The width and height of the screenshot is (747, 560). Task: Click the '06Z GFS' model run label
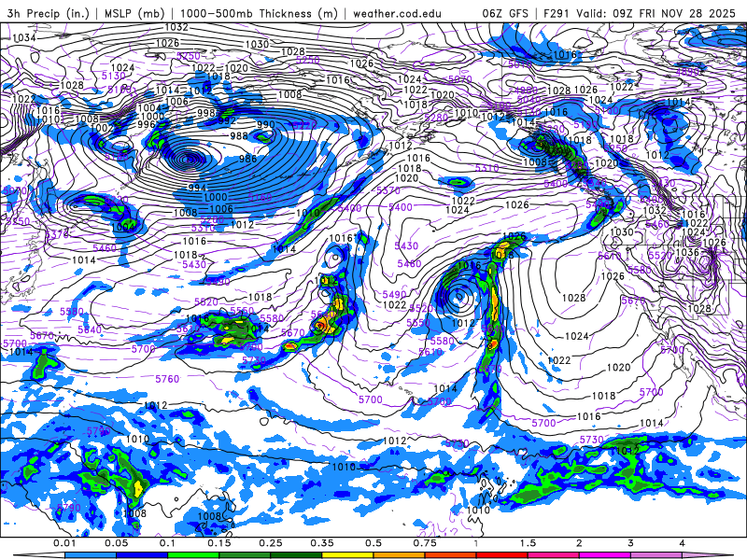click(x=505, y=13)
